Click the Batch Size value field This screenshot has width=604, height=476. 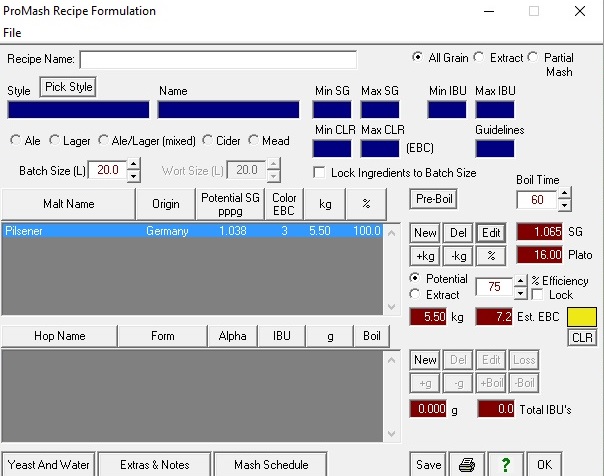107,170
